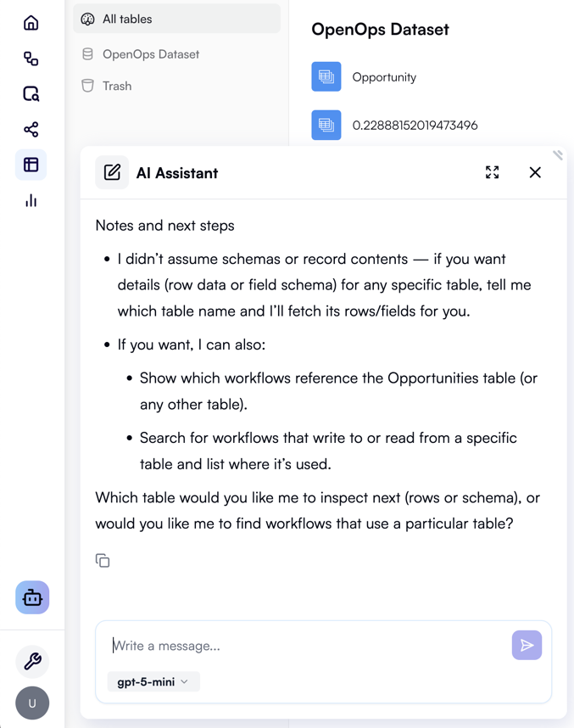The image size is (574, 728).
Task: Open the wrench tools icon
Action: pos(31,661)
